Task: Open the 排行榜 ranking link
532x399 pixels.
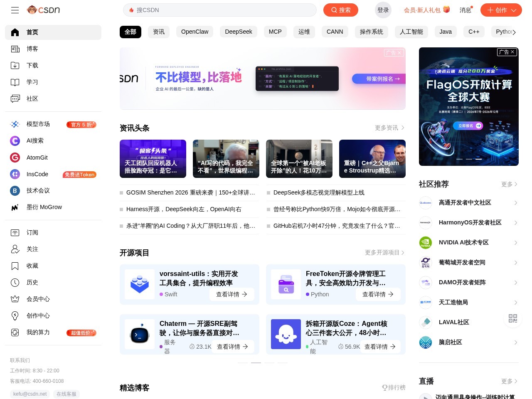Action: click(394, 387)
